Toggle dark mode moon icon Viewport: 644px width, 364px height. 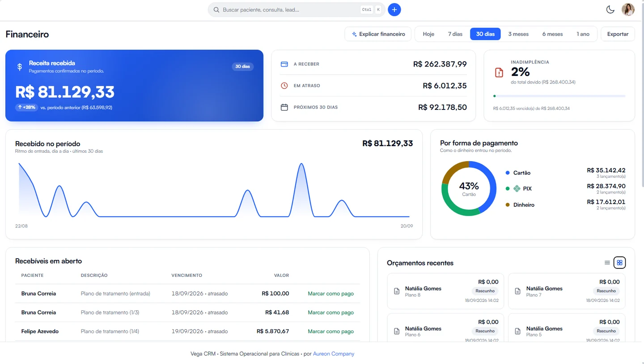[610, 9]
